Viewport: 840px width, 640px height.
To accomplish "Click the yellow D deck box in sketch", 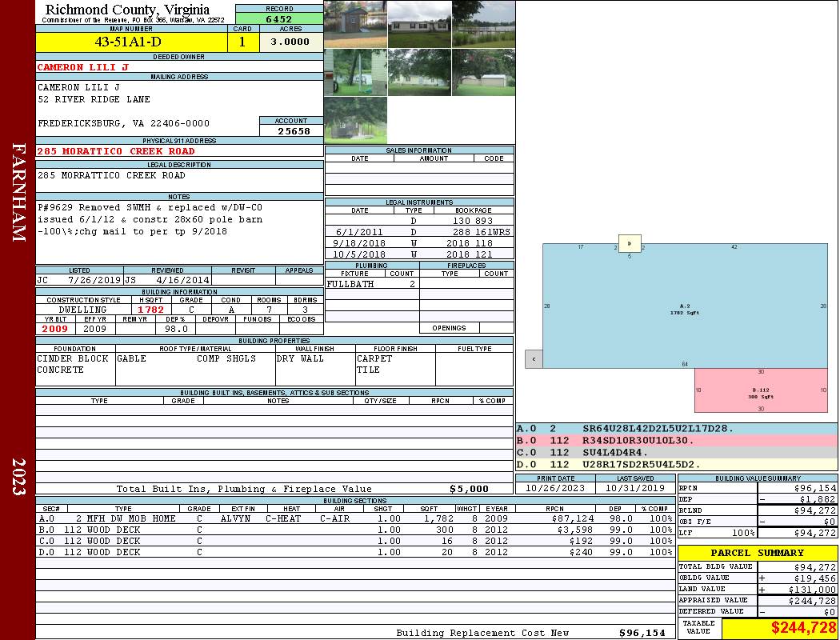I will tap(630, 243).
